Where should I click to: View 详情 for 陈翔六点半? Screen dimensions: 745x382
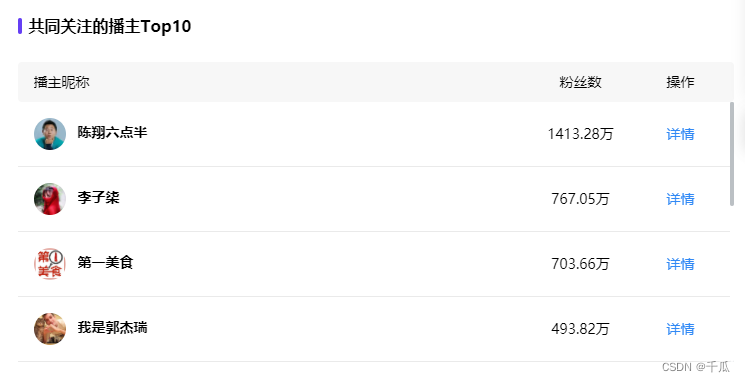[680, 134]
